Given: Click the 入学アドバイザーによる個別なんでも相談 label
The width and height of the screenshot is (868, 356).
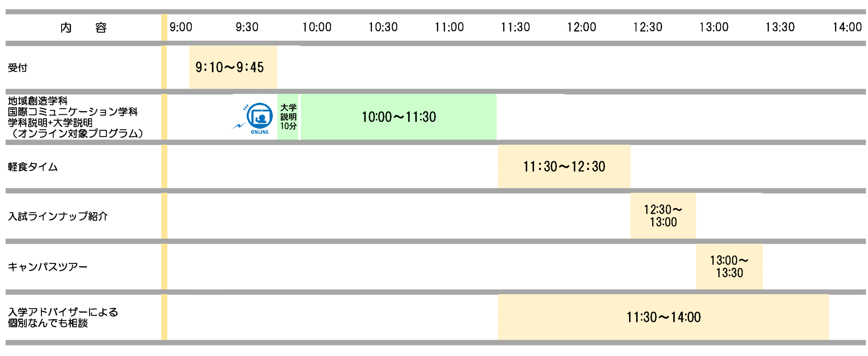Looking at the screenshot, I should [x=63, y=317].
